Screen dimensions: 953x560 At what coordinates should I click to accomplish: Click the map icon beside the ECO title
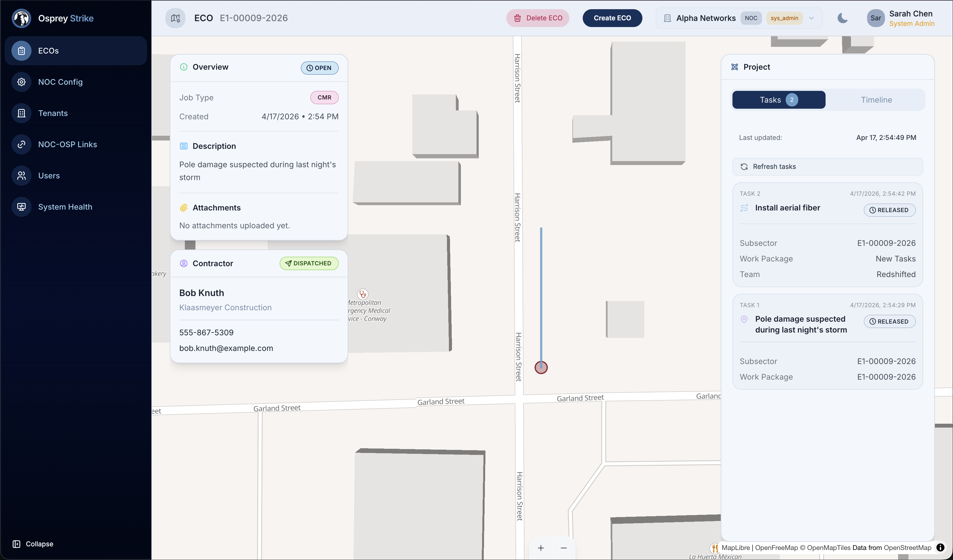coord(175,18)
